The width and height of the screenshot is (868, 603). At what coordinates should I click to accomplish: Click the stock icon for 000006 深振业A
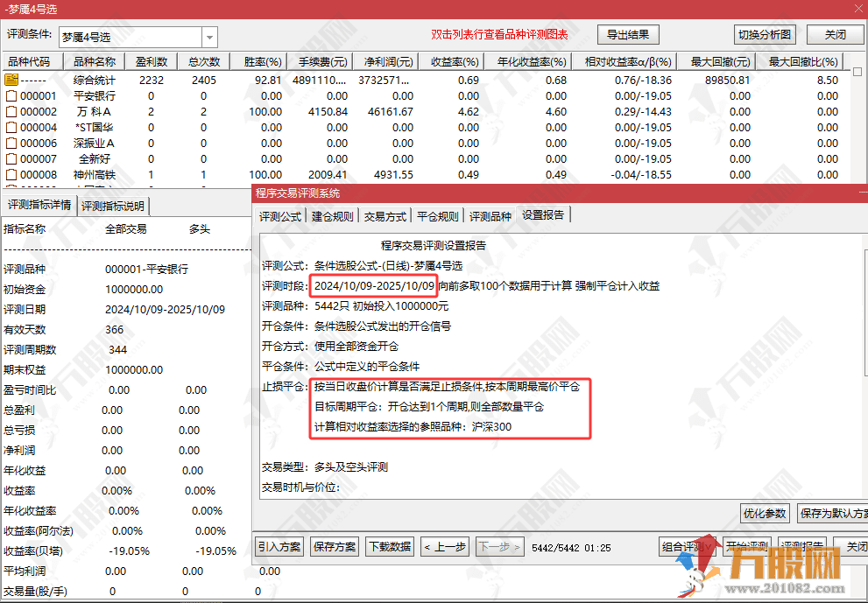[11, 144]
